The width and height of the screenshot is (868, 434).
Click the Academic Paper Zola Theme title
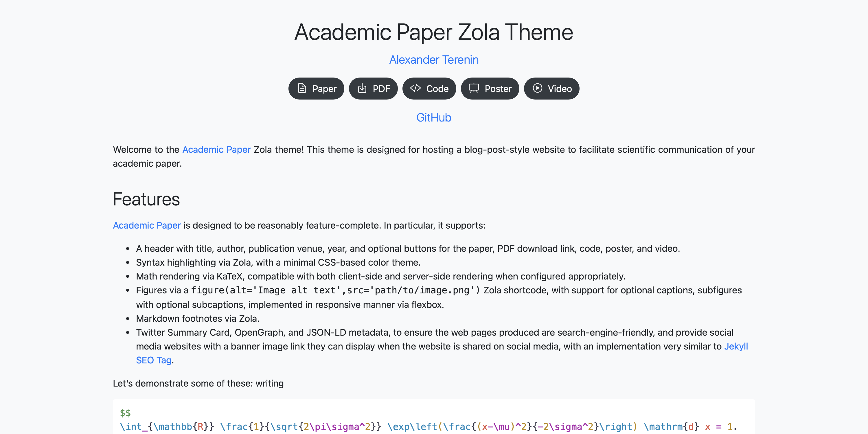[434, 32]
